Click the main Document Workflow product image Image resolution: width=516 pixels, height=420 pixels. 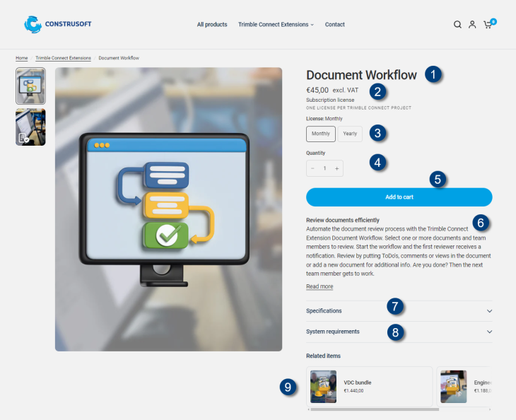168,209
